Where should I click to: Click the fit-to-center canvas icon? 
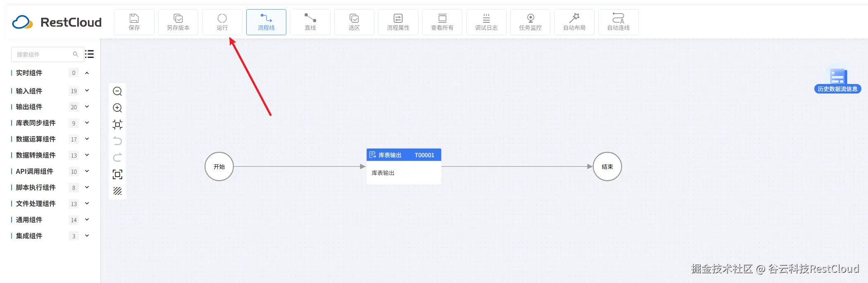[117, 125]
